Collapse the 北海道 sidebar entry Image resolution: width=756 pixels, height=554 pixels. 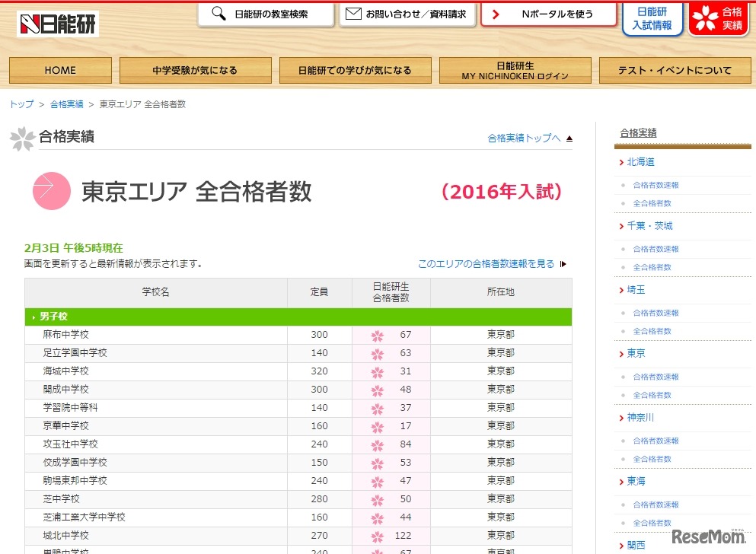point(640,161)
